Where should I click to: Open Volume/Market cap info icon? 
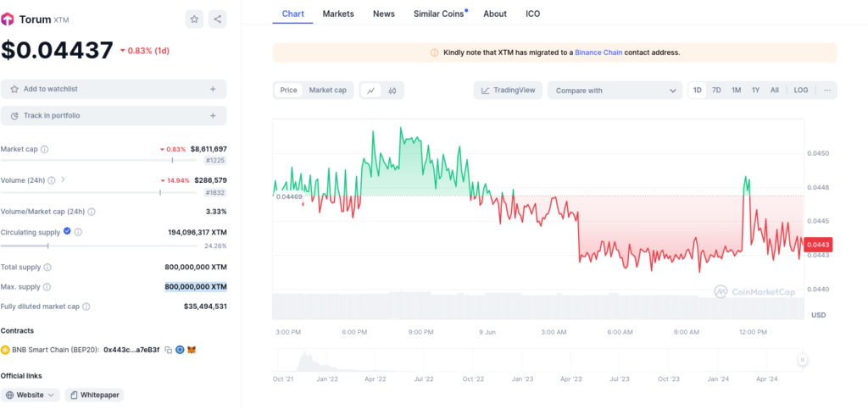click(92, 212)
